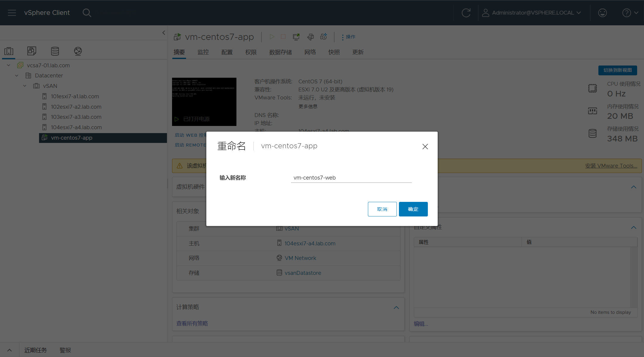Select the Datacenter inventory item
644x357 pixels.
[49, 76]
